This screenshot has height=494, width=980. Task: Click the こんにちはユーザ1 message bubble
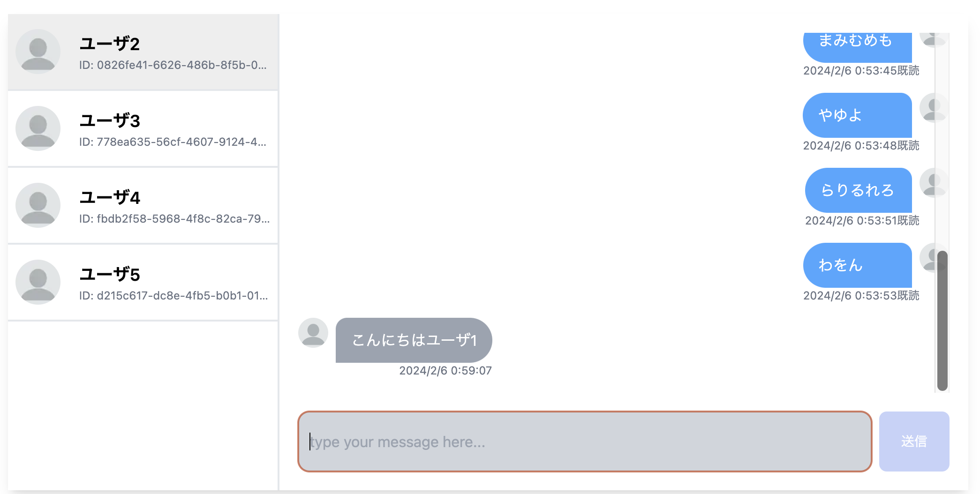tap(414, 340)
